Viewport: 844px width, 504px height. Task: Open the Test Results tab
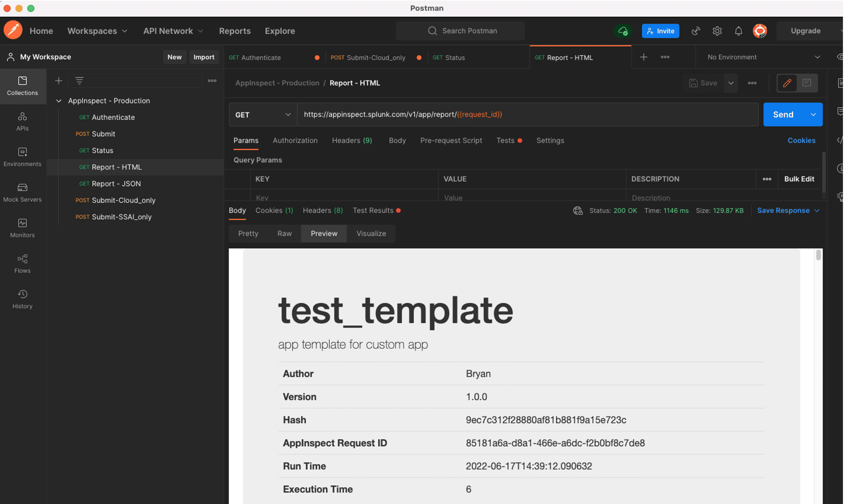[x=376, y=210]
